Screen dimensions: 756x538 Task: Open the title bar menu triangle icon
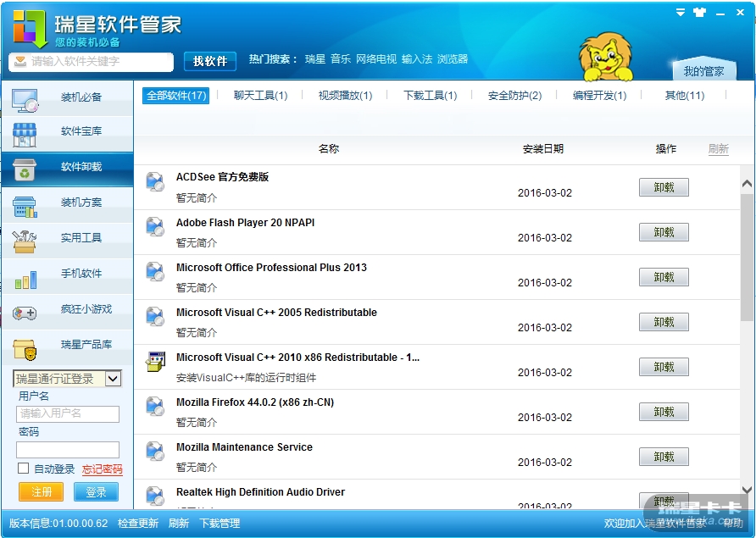pos(681,13)
